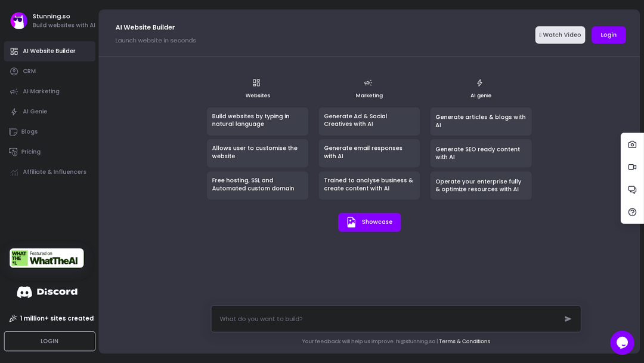Screen dimensions: 644x363
Task: Click the Blogs note icon in sidebar
Action: pos(13,131)
